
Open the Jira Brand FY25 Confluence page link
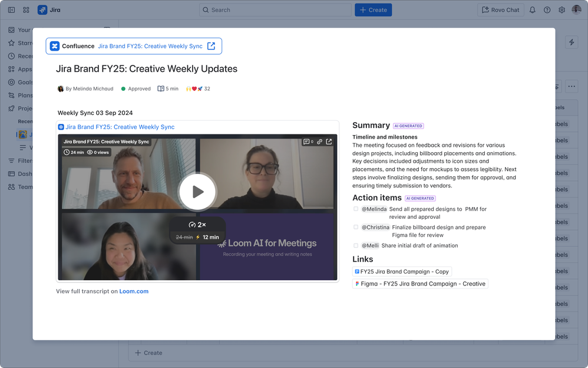150,46
